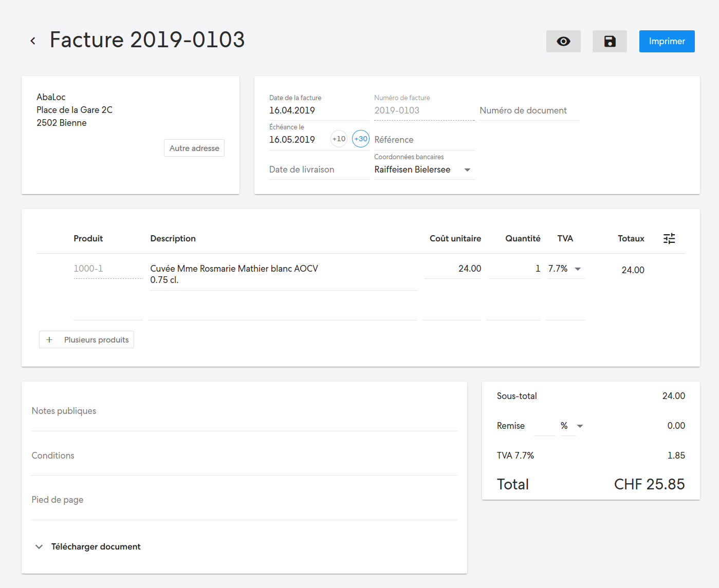
Task: Focus the Référence input field
Action: pyautogui.click(x=424, y=140)
